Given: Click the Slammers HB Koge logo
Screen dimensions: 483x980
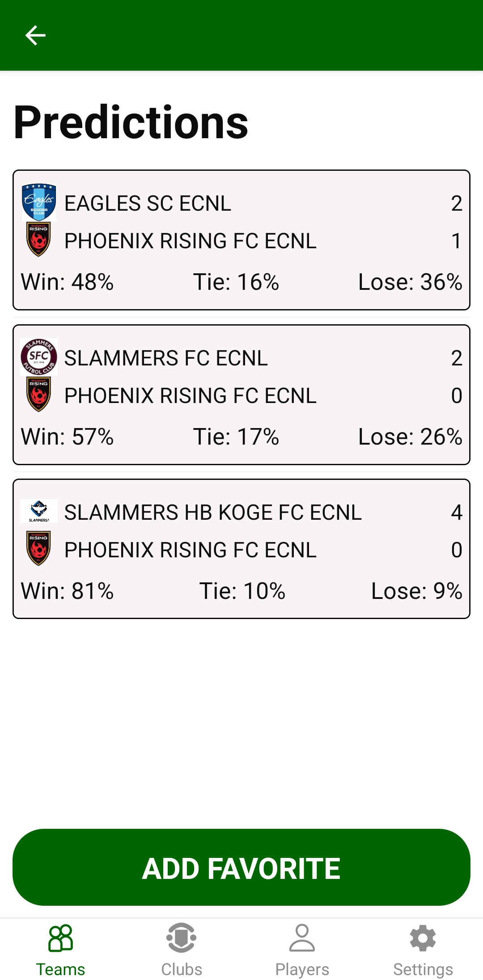Looking at the screenshot, I should coord(39,511).
